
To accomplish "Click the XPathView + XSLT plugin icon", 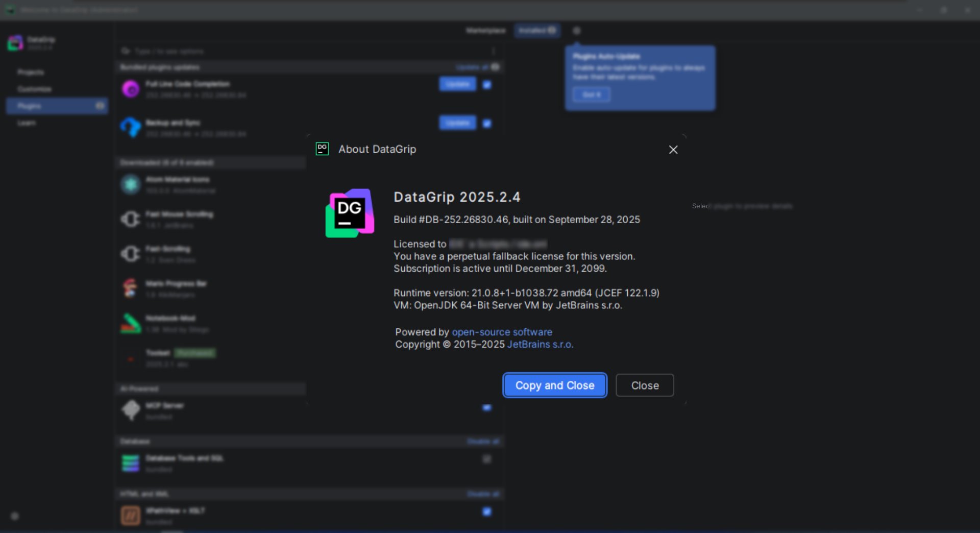I will pos(131,516).
